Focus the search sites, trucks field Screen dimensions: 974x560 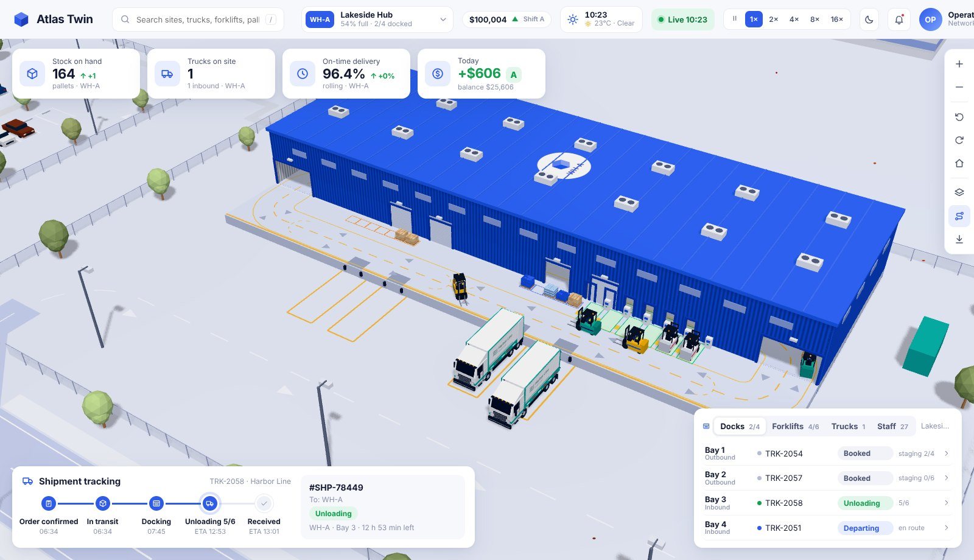[x=198, y=19]
